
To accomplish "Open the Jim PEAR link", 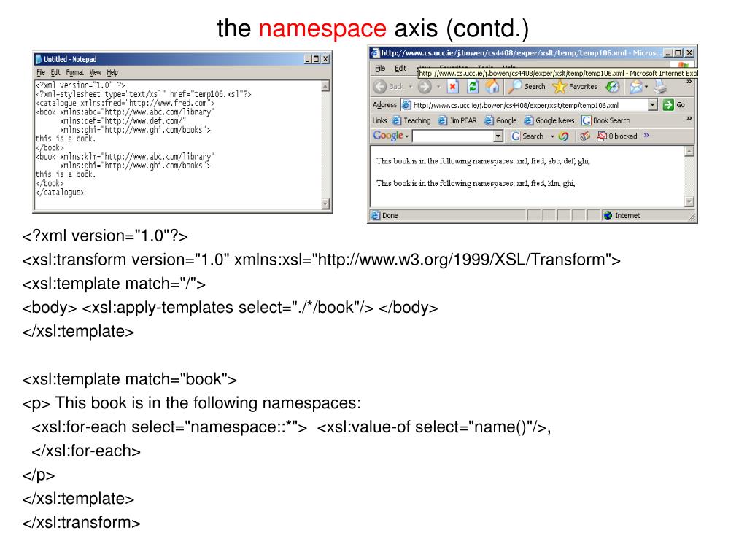I will [x=457, y=120].
